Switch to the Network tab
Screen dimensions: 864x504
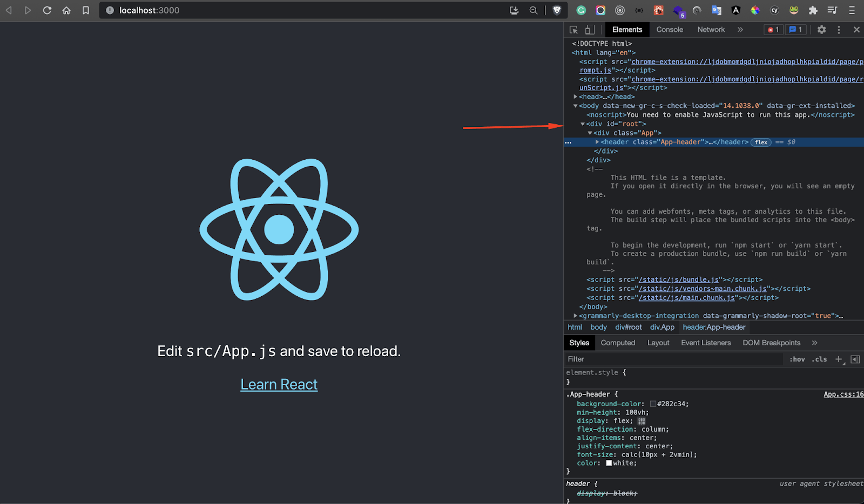711,30
